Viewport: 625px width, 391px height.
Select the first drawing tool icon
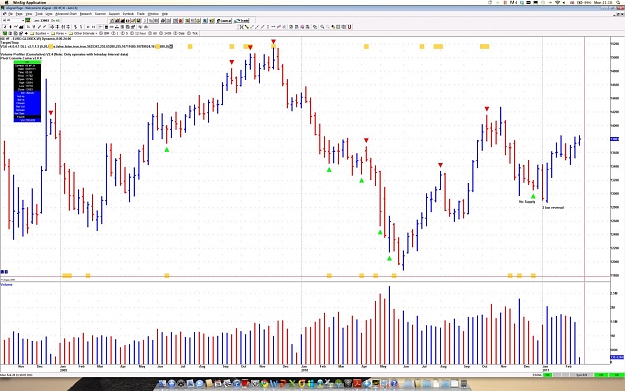242,27
